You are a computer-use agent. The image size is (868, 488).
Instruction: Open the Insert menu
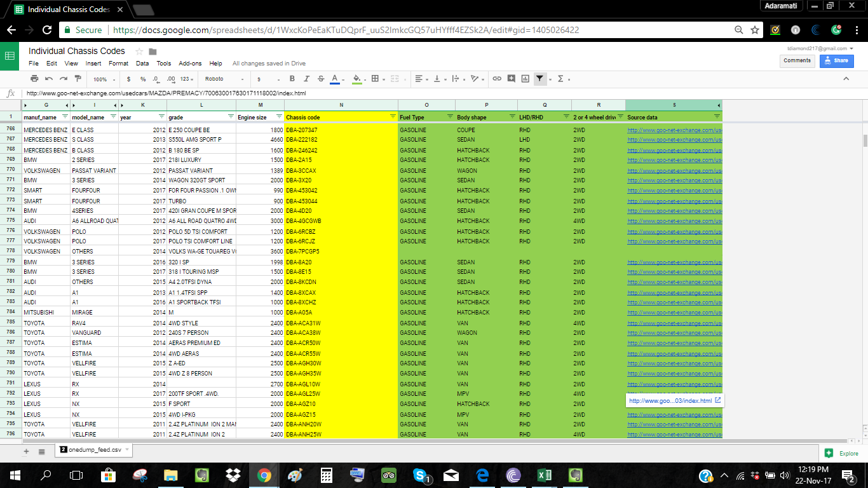(x=93, y=64)
